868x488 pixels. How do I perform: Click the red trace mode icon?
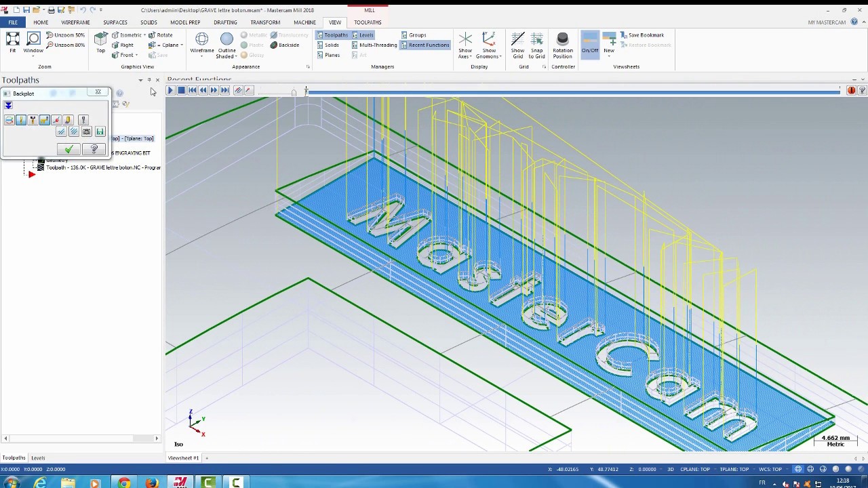click(238, 89)
